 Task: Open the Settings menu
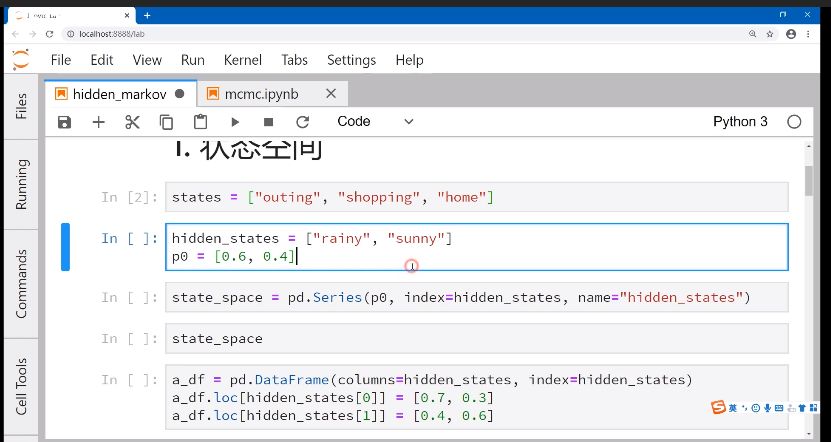click(x=351, y=60)
